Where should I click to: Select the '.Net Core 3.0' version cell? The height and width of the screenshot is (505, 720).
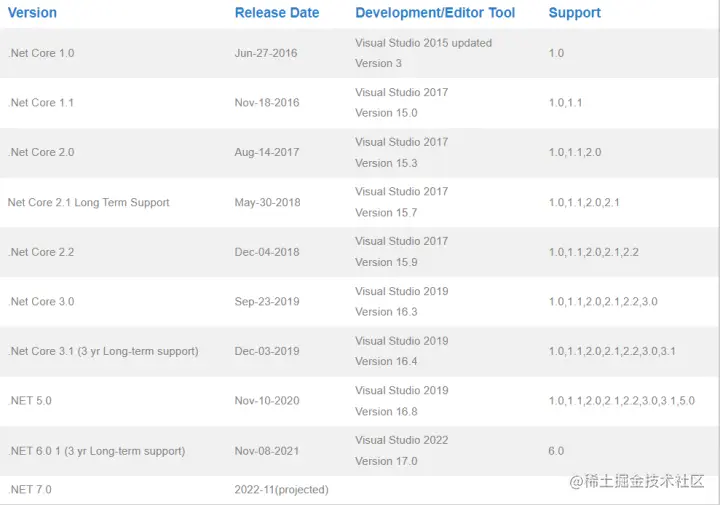tap(41, 302)
